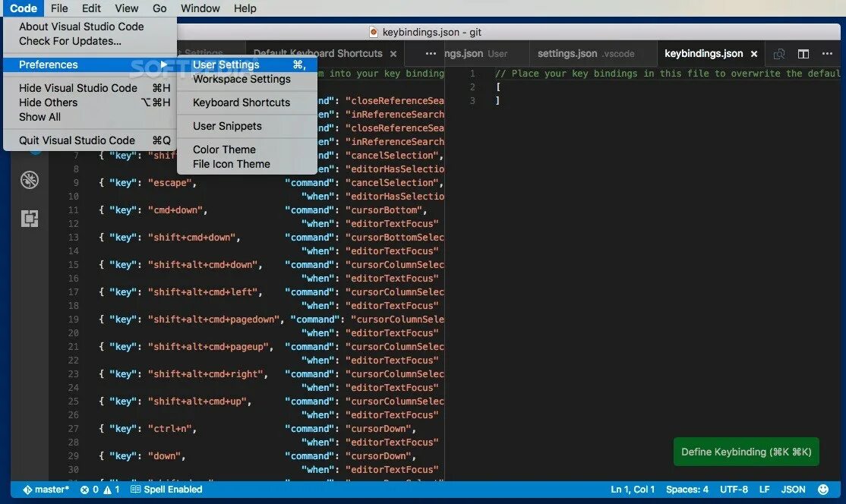This screenshot has width=846, height=504.
Task: Open left editor group more actions
Action: 431,53
